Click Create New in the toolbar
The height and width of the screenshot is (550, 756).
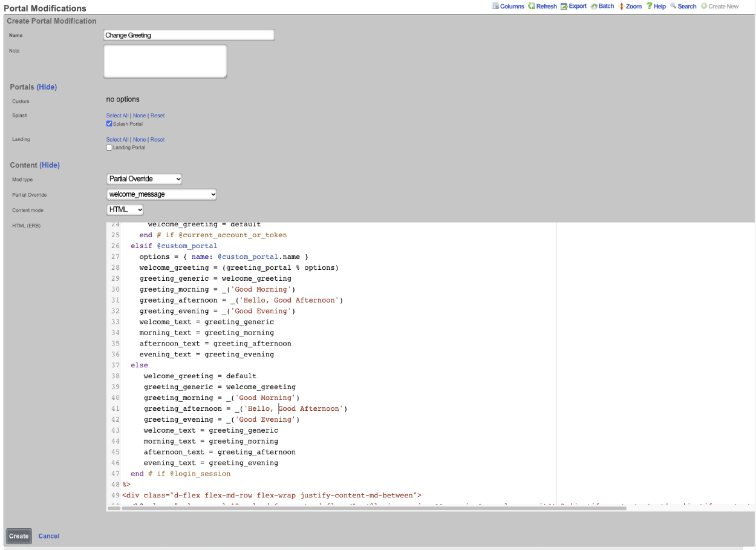click(x=720, y=6)
